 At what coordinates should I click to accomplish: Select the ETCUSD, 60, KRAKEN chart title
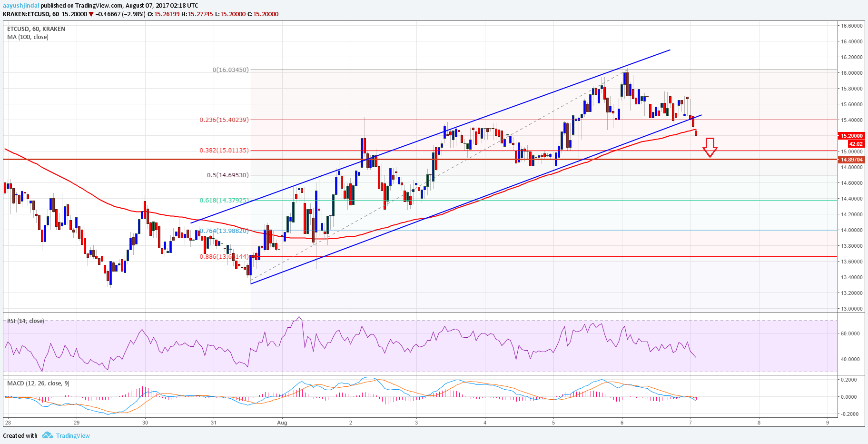(36, 29)
